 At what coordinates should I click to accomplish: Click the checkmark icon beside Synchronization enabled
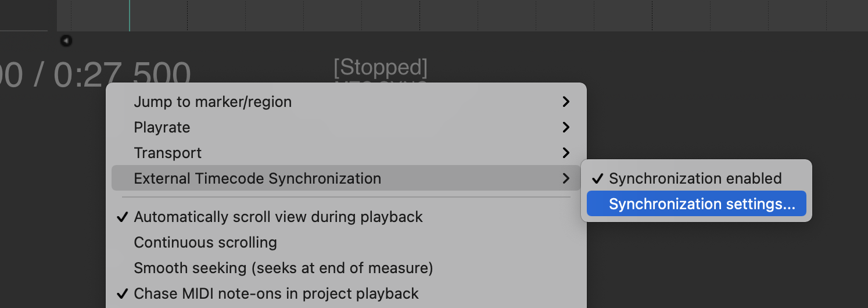597,178
